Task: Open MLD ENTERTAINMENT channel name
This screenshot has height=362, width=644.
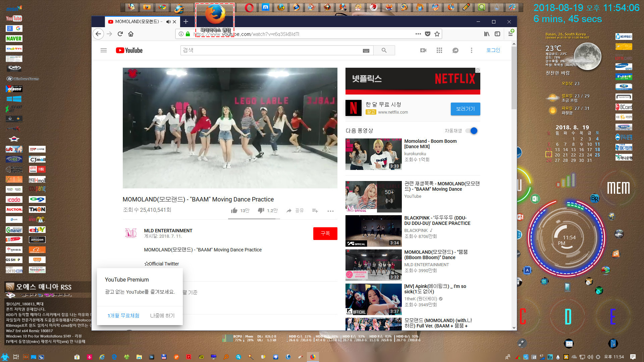Action: pyautogui.click(x=168, y=231)
